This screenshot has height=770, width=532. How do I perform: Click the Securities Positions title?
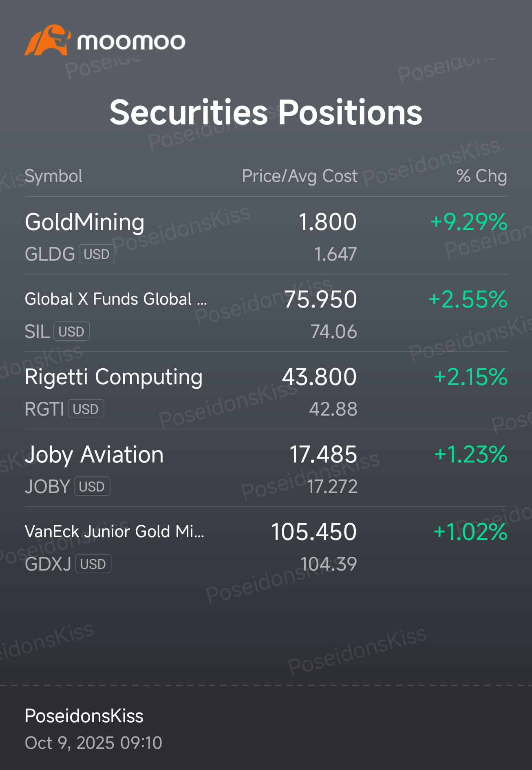coord(266,113)
